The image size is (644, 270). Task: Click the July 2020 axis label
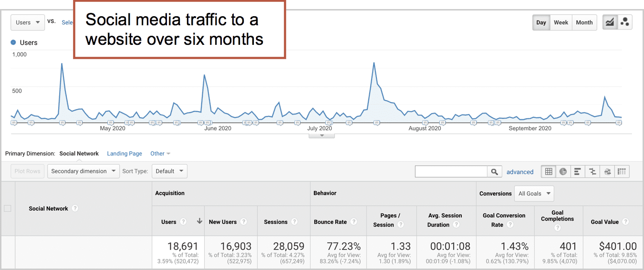(320, 128)
